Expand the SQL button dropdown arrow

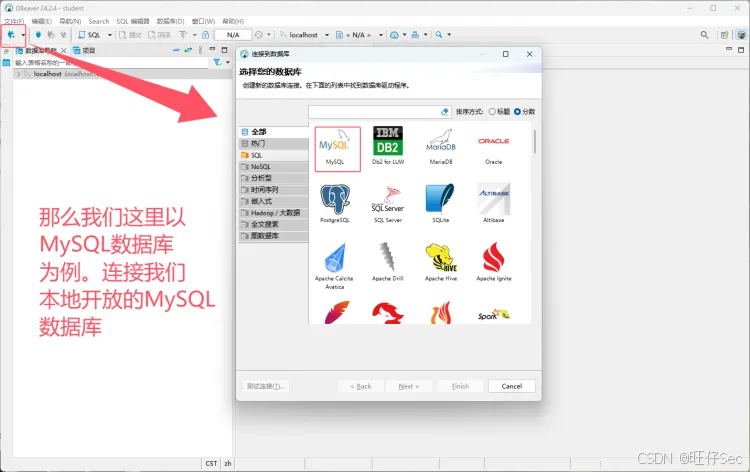click(110, 35)
